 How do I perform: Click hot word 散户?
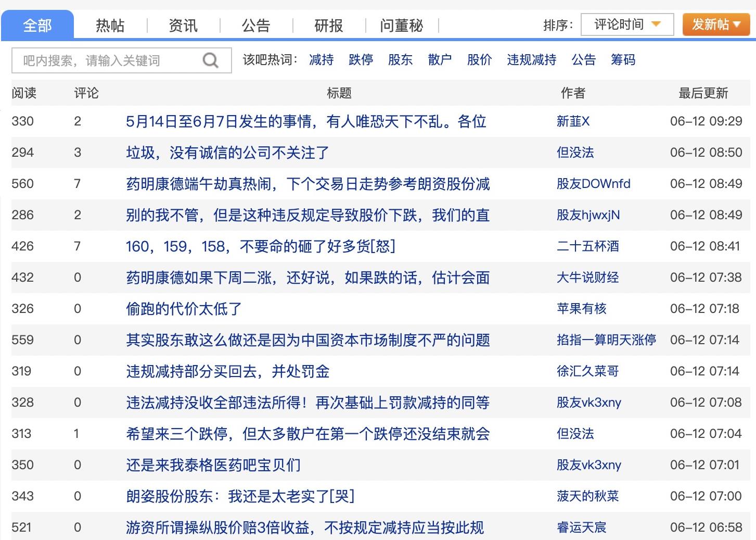click(x=440, y=60)
